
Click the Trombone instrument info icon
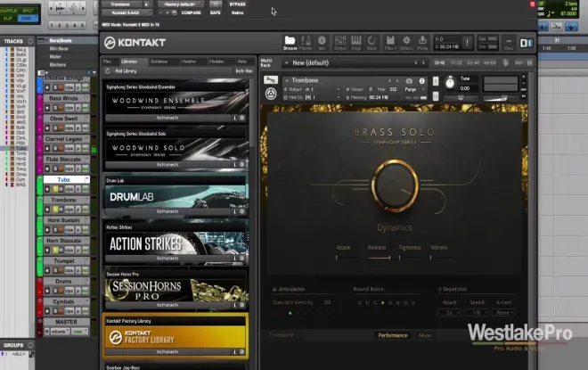(x=421, y=80)
